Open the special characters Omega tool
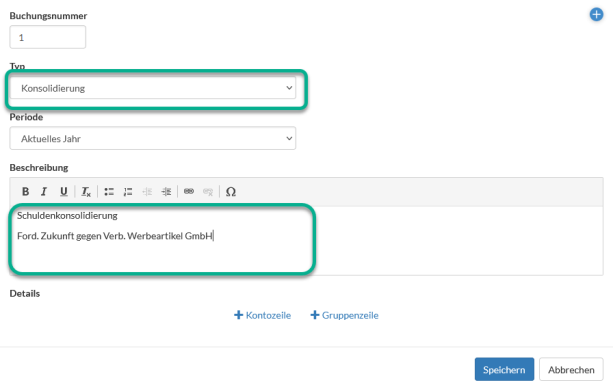This screenshot has height=389, width=613. pyautogui.click(x=231, y=192)
